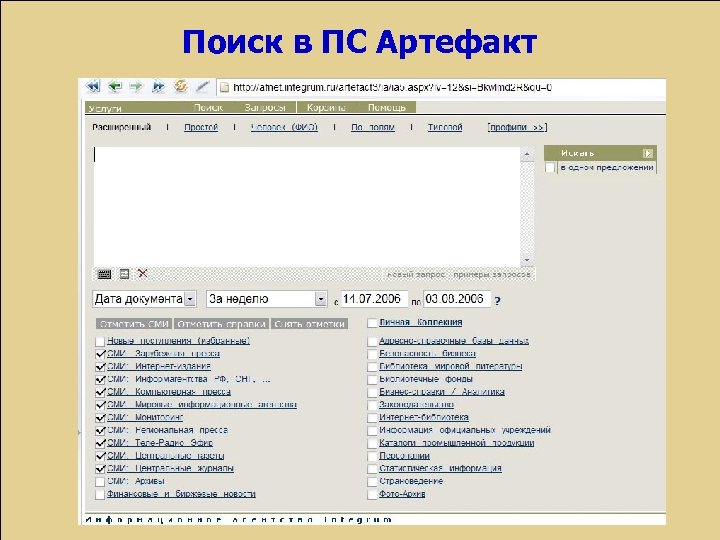Click the pencil edit icon in toolbar
720x540 pixels.
(202, 86)
